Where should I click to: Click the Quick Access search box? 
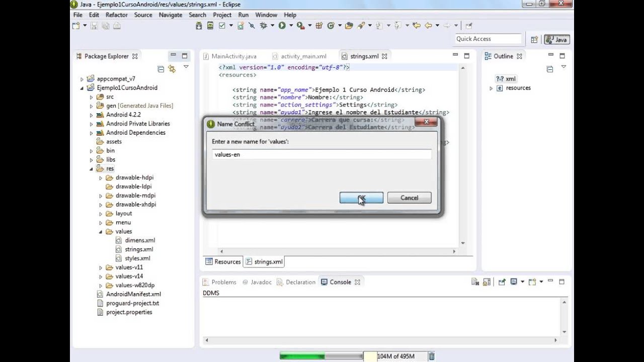click(x=488, y=39)
